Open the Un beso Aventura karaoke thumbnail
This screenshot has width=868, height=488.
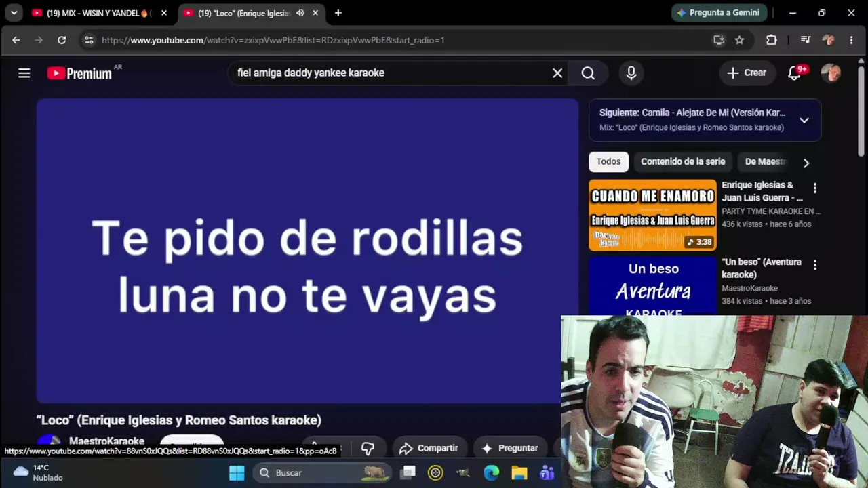[x=652, y=286]
